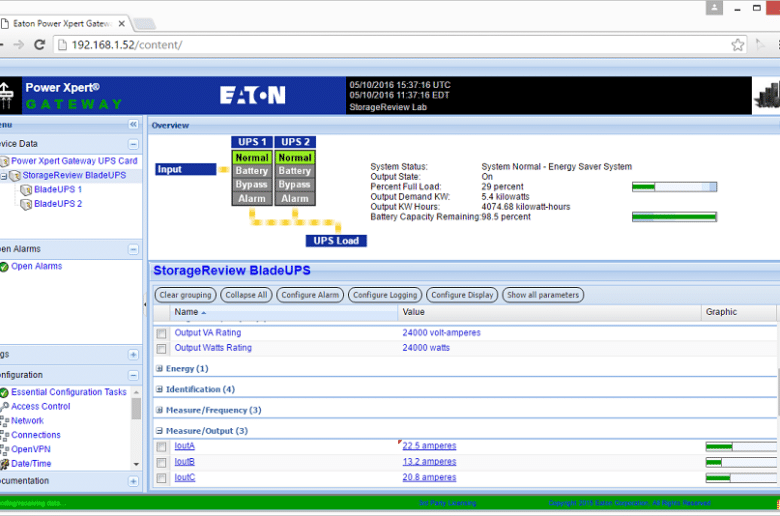Click the IoutA graphic bar
The width and height of the screenshot is (780, 516).
[741, 447]
